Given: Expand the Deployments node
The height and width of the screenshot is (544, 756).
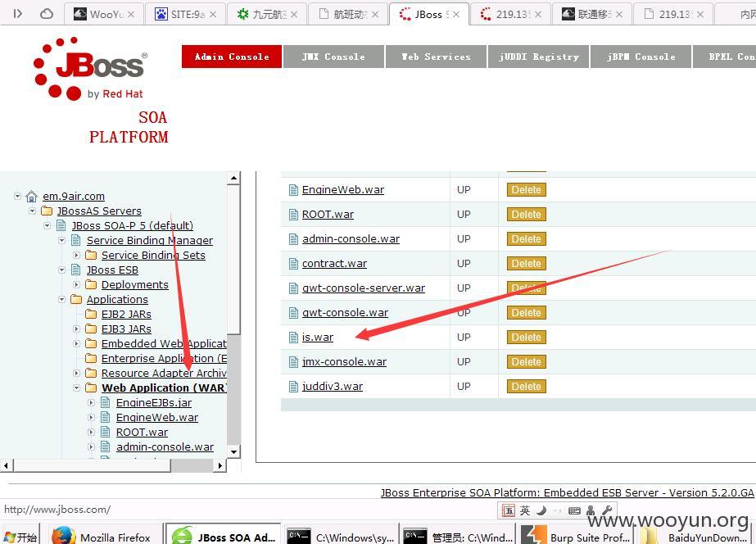Looking at the screenshot, I should tap(76, 284).
